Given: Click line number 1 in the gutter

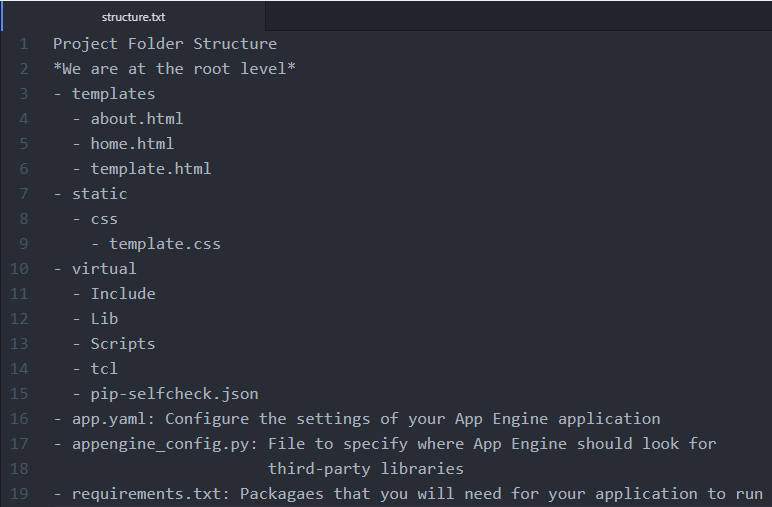Looking at the screenshot, I should tap(23, 44).
